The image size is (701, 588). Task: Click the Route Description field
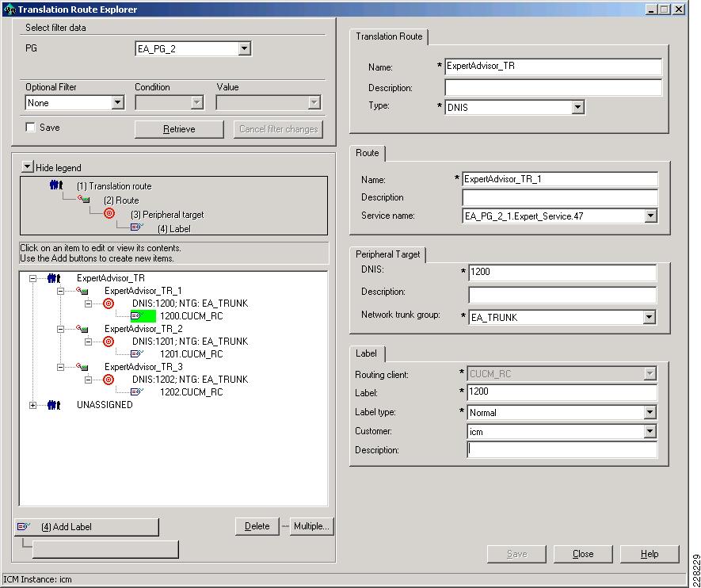pos(560,197)
